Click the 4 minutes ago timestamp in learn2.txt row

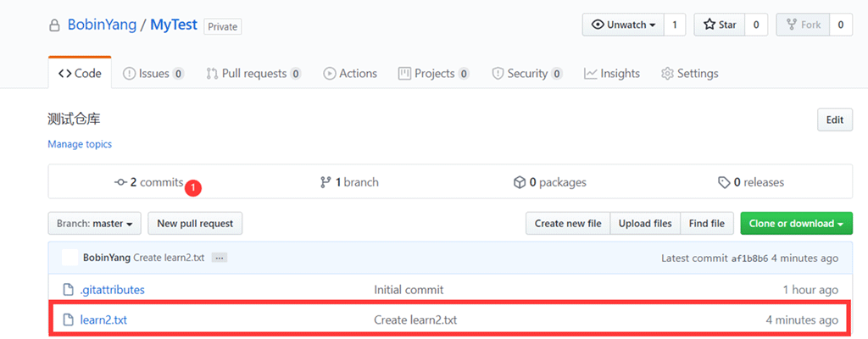(x=802, y=320)
